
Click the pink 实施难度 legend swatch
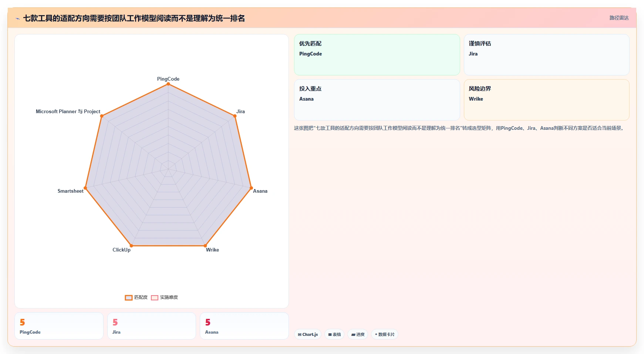click(155, 298)
